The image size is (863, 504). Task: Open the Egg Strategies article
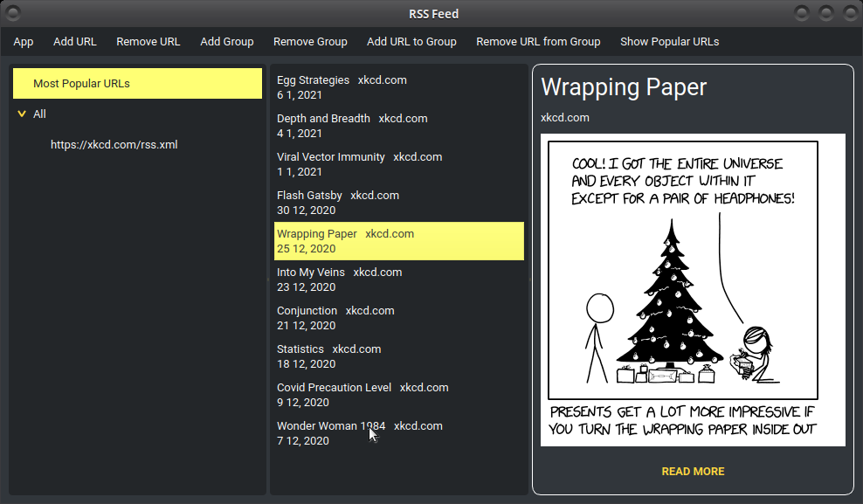point(399,87)
